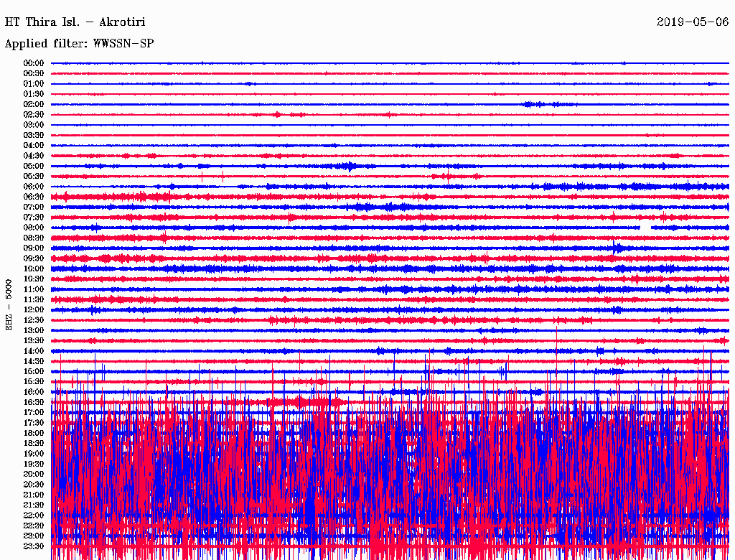Select the 08:00 time label
Image resolution: width=735 pixels, height=560 pixels.
(x=34, y=228)
